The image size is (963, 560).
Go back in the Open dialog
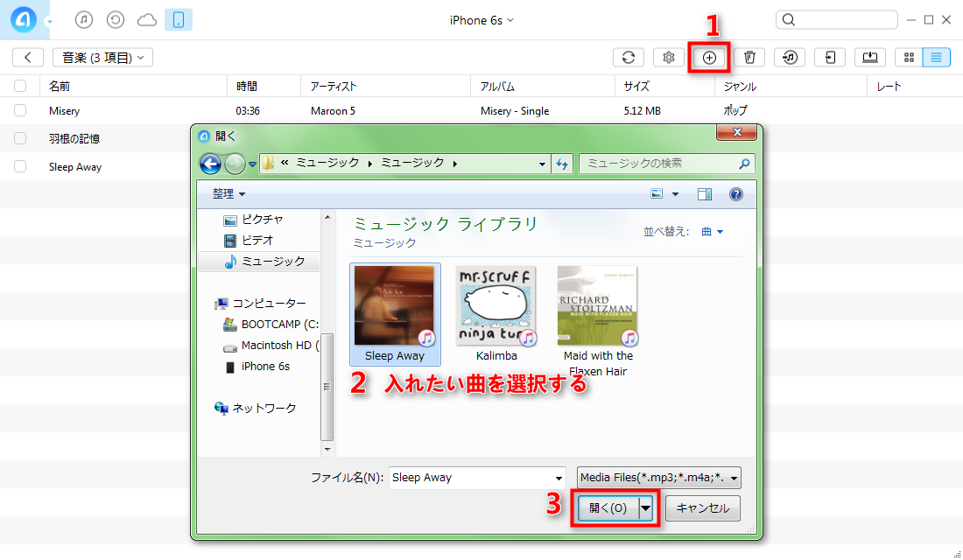coord(211,164)
